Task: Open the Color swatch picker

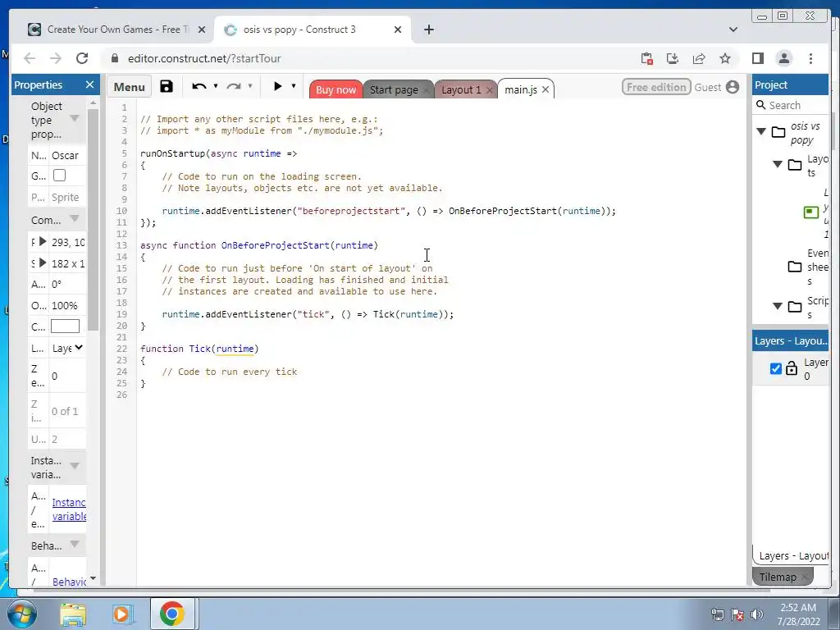Action: coord(65,326)
